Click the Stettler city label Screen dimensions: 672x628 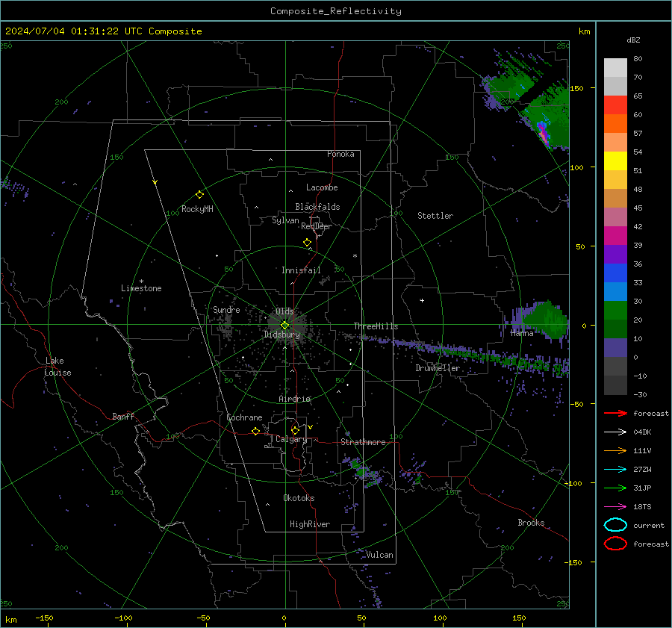pyautogui.click(x=435, y=216)
